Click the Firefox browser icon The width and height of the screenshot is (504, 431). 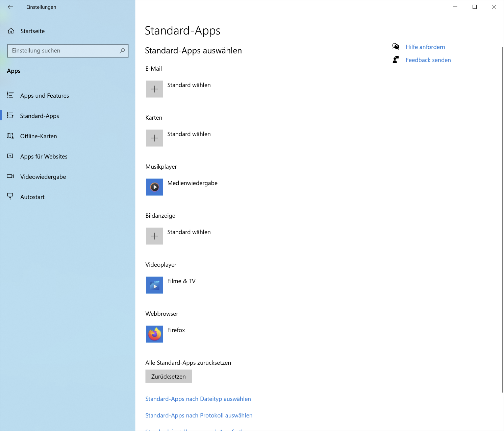coord(155,334)
